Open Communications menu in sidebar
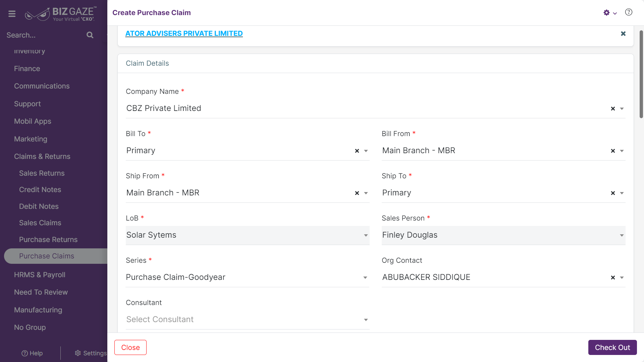Image resolution: width=644 pixels, height=362 pixels. pos(42,86)
